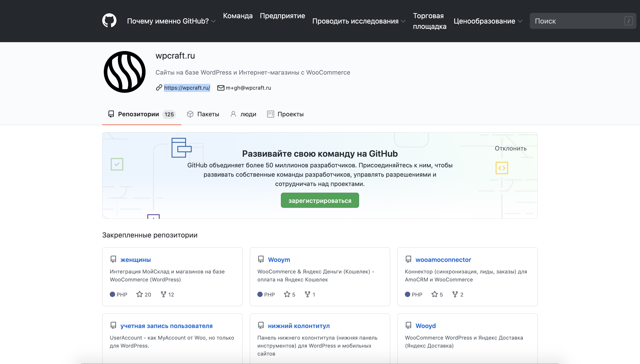Click the PHP language dot on женщины card
Viewport: 640px width, 364px height.
(112, 294)
